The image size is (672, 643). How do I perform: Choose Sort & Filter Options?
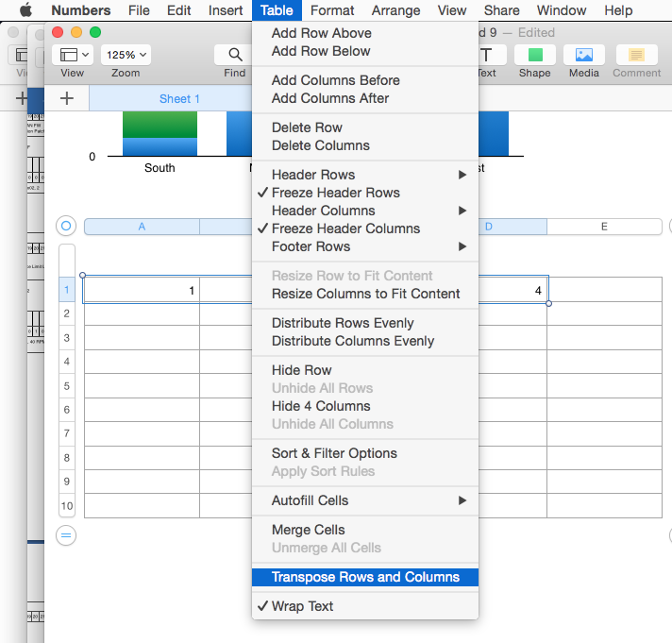pyautogui.click(x=365, y=453)
